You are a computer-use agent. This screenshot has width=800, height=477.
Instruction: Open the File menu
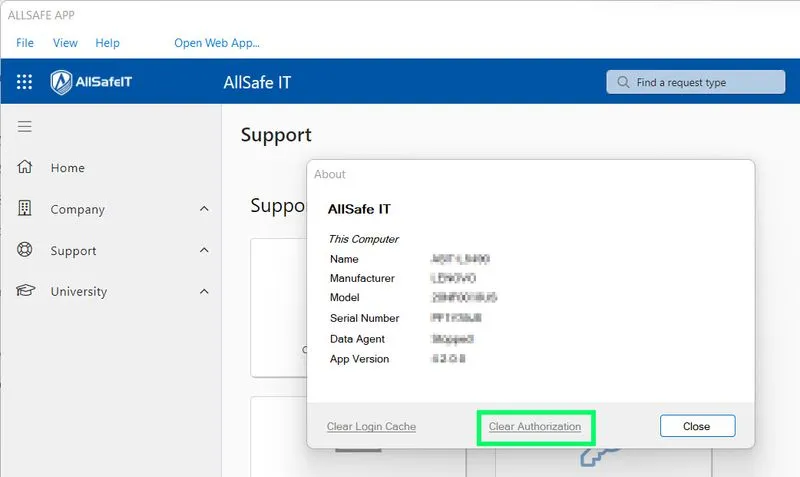(x=25, y=43)
